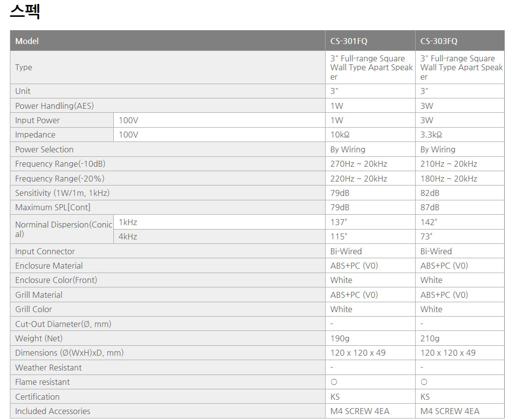
Task: Click the Flame resistant circle mark for CS-301FQ
Action: pos(334,382)
